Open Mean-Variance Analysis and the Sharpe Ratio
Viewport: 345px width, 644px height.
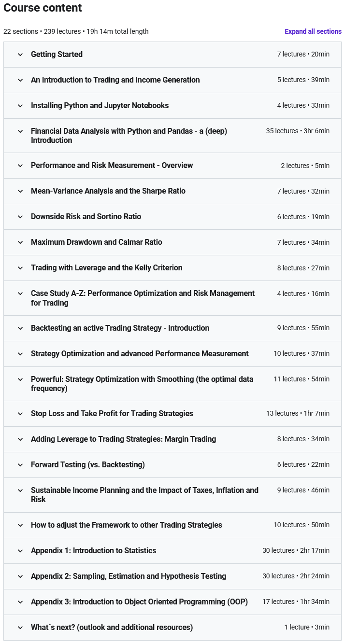(x=108, y=191)
